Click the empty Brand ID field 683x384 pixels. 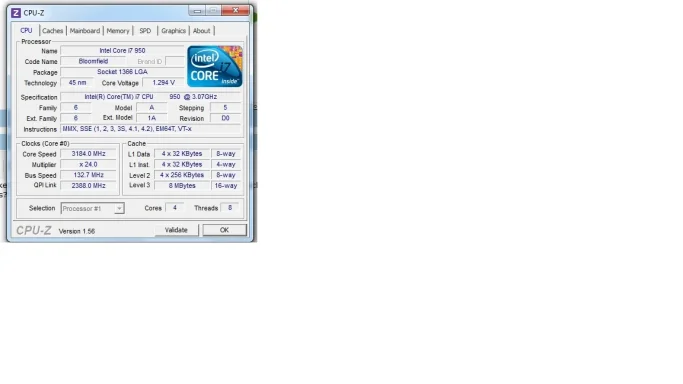click(175, 61)
